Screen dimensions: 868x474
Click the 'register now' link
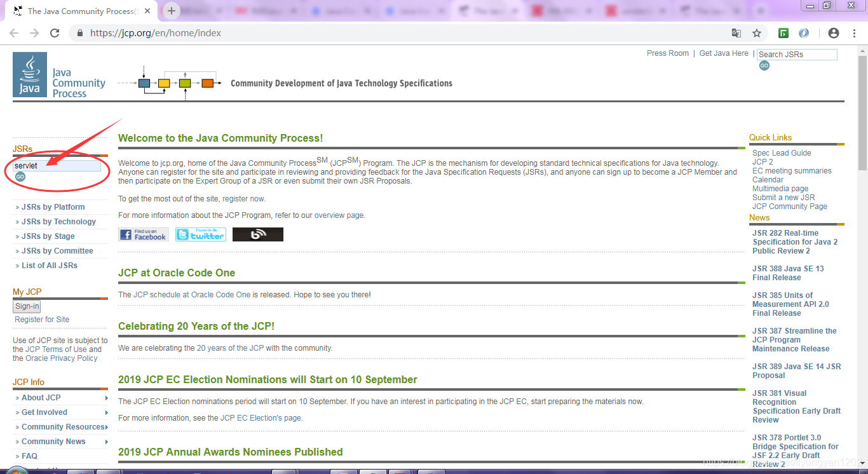point(243,199)
